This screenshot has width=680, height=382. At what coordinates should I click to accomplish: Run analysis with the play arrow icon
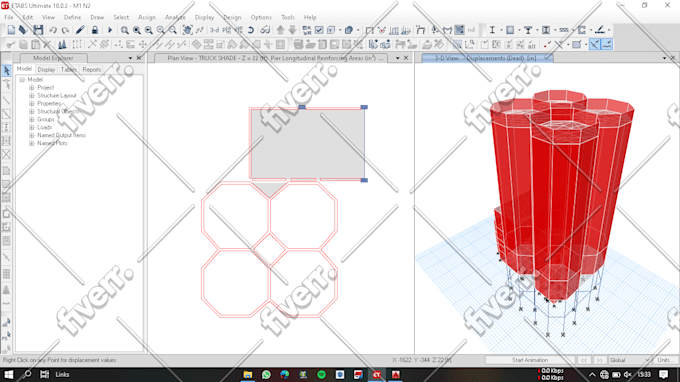coord(110,30)
